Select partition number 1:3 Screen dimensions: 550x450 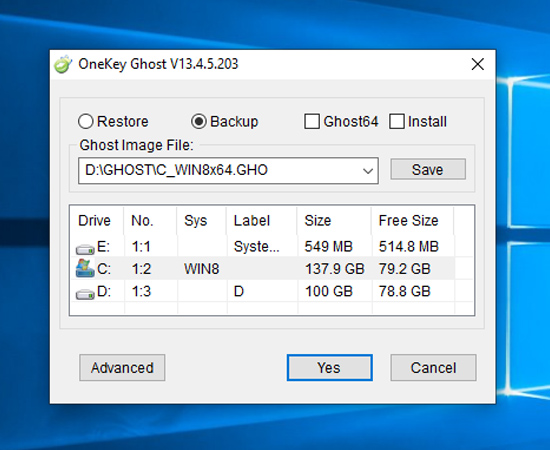(141, 291)
